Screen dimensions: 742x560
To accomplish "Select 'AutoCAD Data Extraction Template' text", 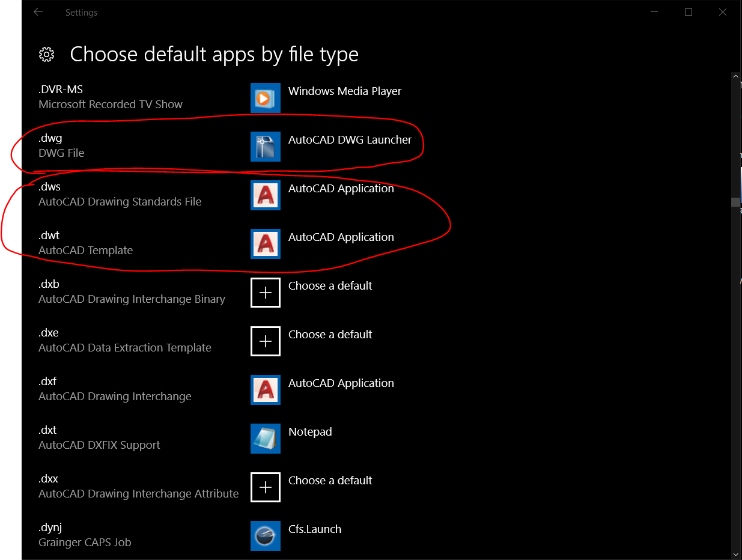I will pyautogui.click(x=125, y=348).
